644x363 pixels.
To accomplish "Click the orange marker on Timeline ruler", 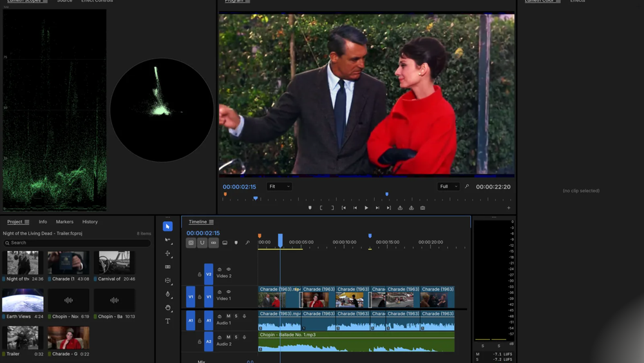I will [x=260, y=236].
